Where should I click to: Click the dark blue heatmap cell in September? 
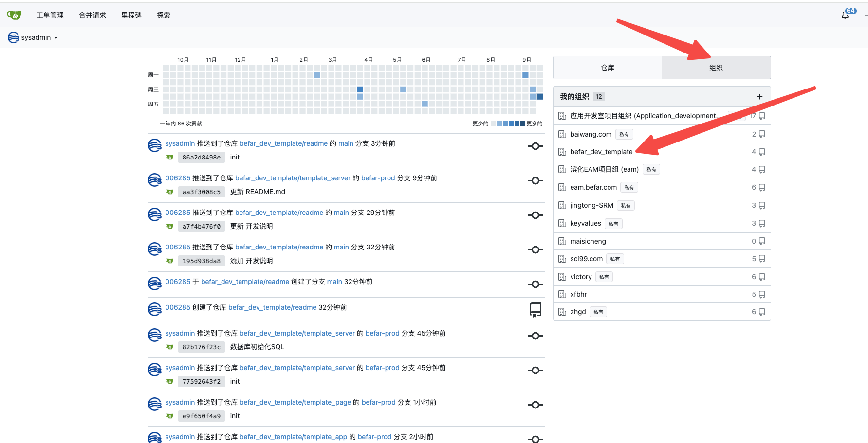point(540,97)
